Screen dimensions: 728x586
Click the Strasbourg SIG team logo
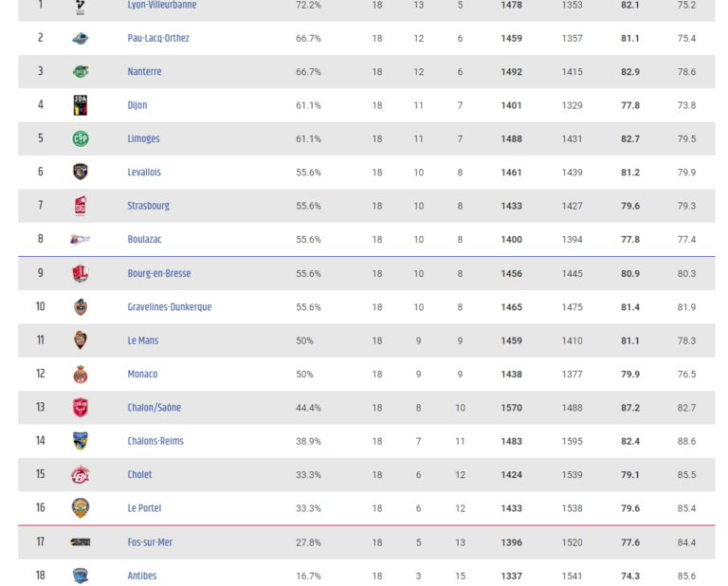pyautogui.click(x=81, y=206)
